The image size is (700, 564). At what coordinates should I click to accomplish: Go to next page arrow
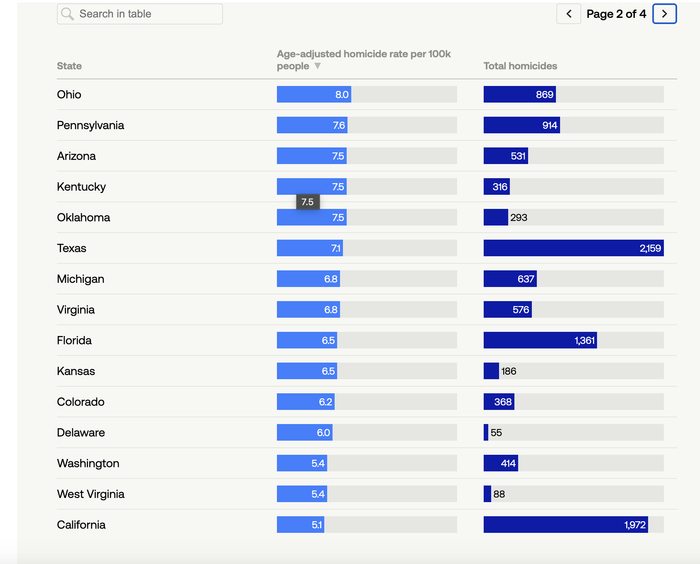coord(664,14)
